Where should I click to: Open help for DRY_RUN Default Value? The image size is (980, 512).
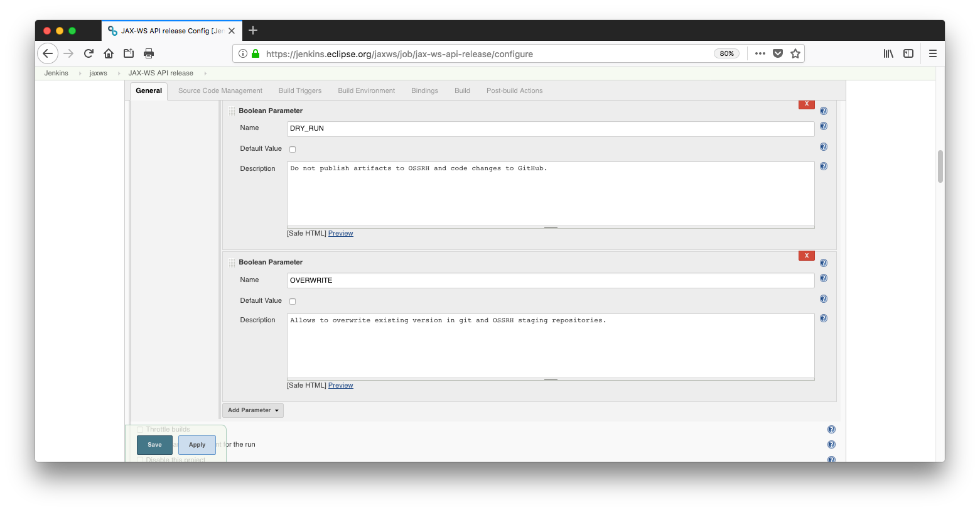coord(824,147)
